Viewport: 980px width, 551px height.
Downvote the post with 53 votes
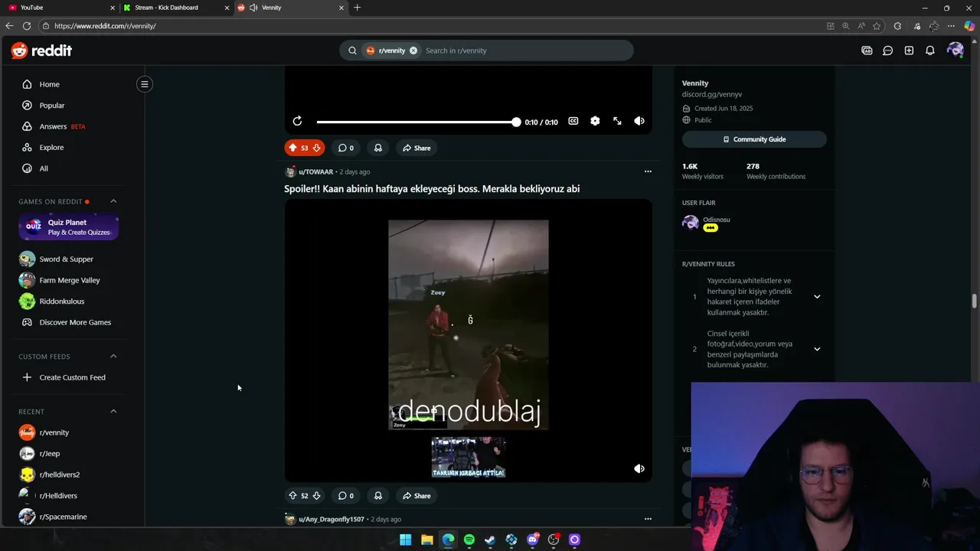coord(316,148)
